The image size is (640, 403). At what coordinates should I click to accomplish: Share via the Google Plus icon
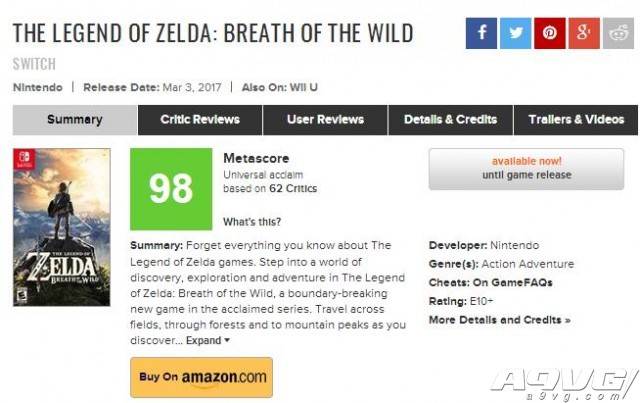tap(584, 33)
